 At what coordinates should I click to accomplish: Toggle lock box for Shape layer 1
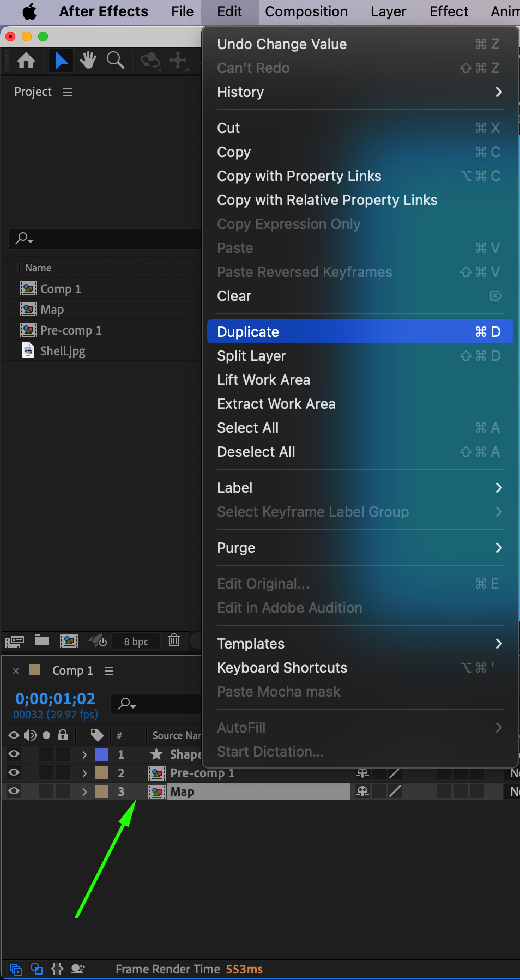click(63, 754)
